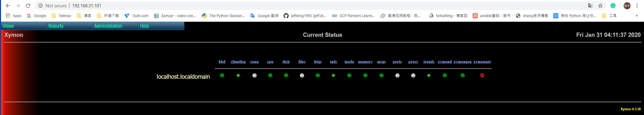Open the Administration menu
Image resolution: width=644 pixels, height=115 pixels.
pyautogui.click(x=108, y=26)
